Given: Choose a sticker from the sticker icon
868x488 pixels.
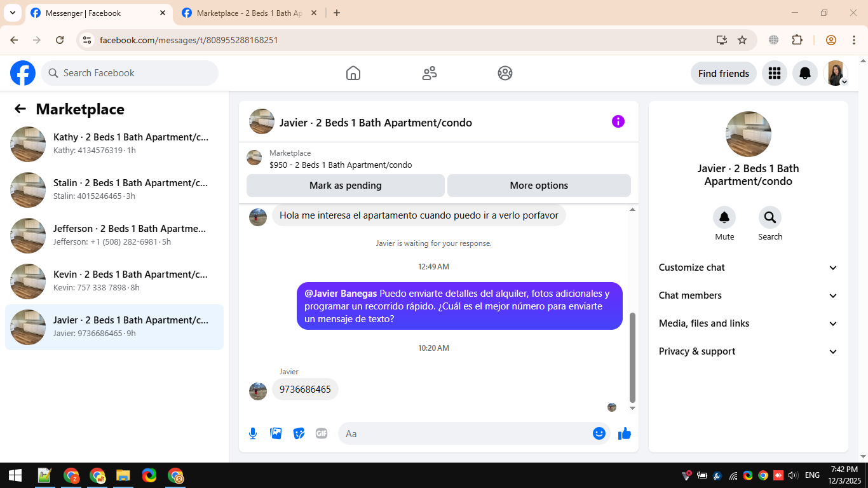Looking at the screenshot, I should pos(299,433).
